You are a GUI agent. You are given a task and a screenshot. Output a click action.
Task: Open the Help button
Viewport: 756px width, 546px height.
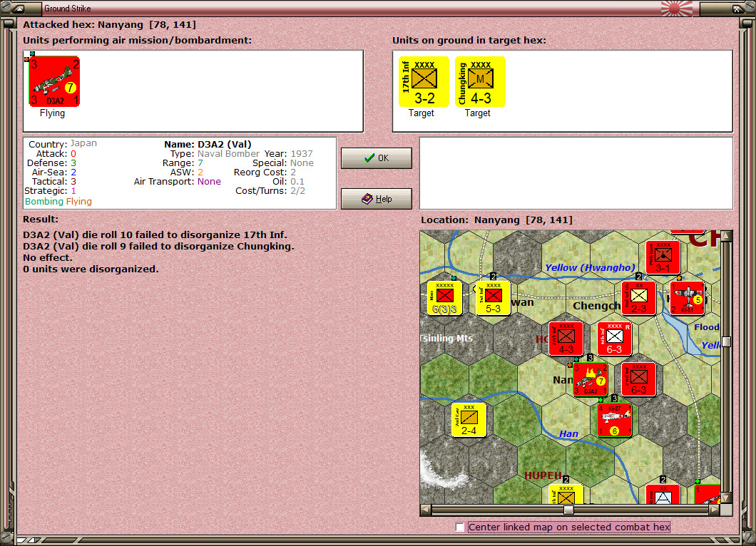(x=377, y=199)
